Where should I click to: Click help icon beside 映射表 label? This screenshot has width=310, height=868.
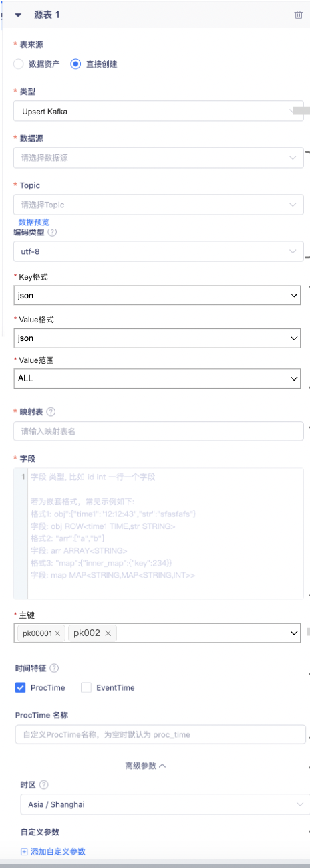51,412
